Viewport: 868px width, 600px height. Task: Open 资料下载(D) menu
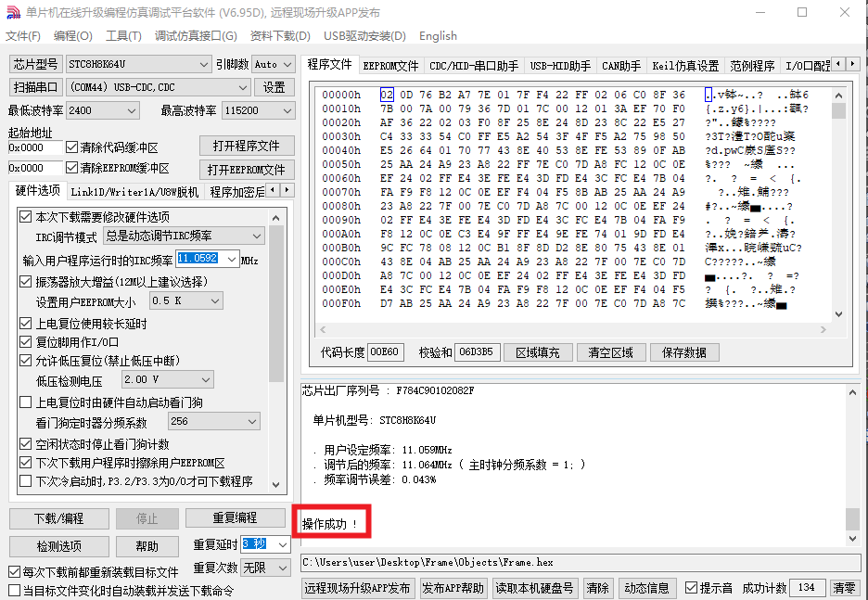tap(280, 36)
